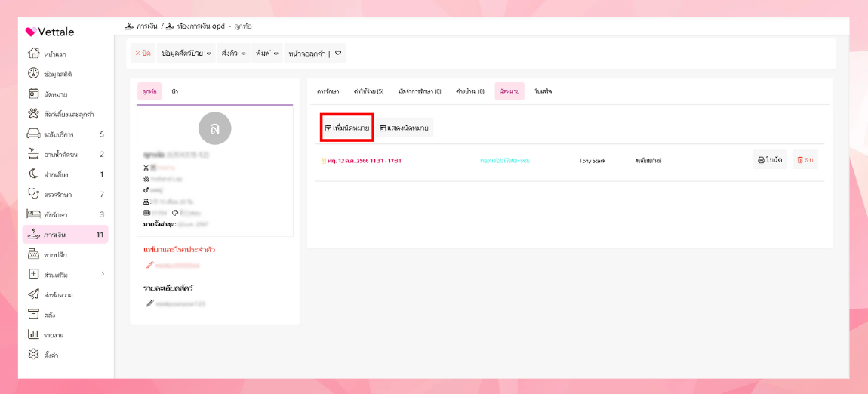Switch to the การรักษา tab
The height and width of the screenshot is (394, 868).
(328, 91)
